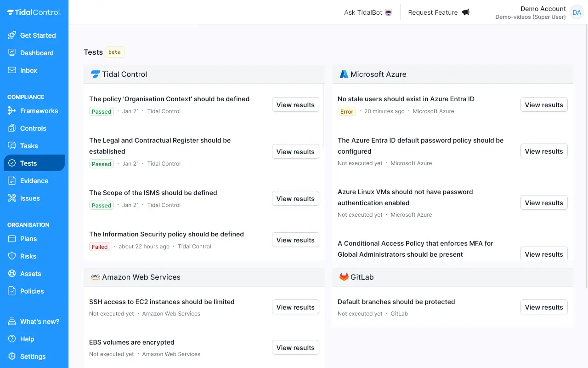Click the Amazon Web Services logo
This screenshot has height=368, width=588.
tap(95, 277)
